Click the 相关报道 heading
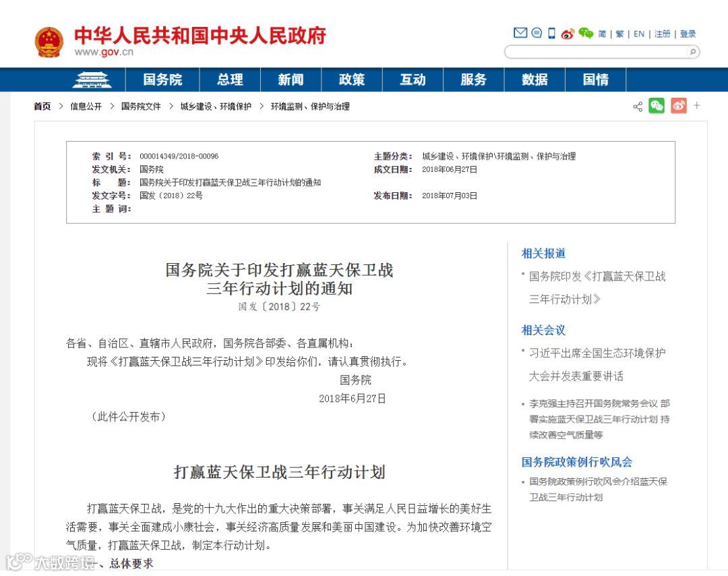This screenshot has height=576, width=728. point(543,253)
